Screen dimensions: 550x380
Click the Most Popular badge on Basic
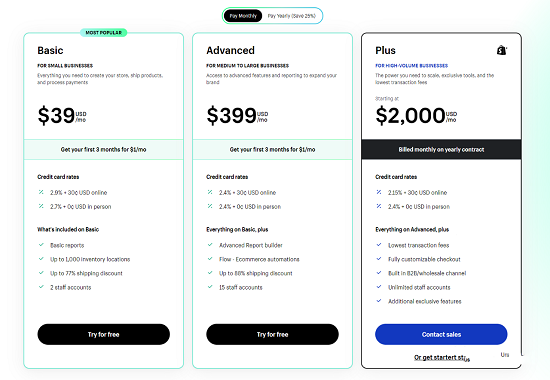(x=103, y=33)
